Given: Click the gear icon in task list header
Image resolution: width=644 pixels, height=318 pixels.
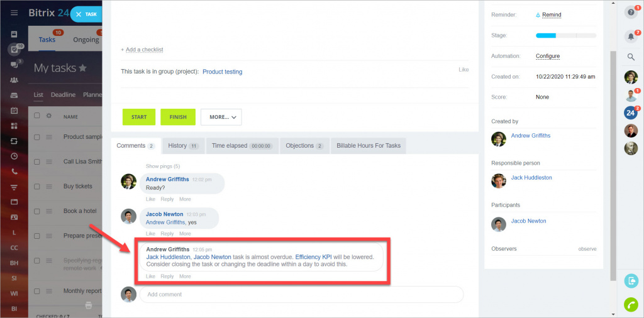Looking at the screenshot, I should click(49, 116).
